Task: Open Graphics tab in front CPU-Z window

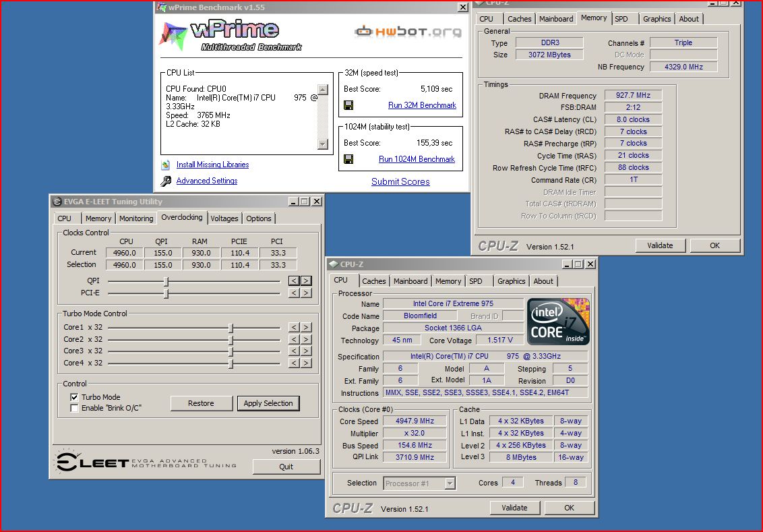Action: pos(512,281)
